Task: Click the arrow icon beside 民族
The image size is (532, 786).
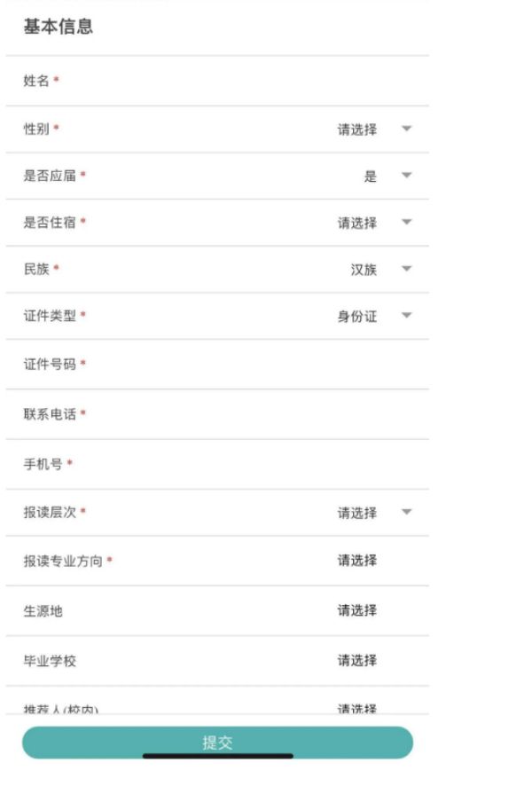Action: click(406, 270)
